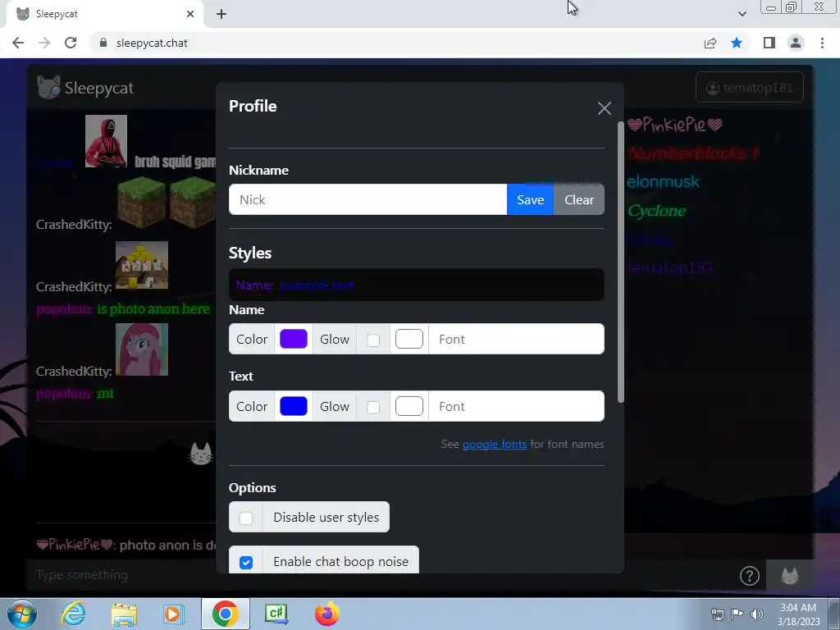Click the Nick nickname input field
Viewport: 840px width, 630px height.
click(367, 199)
